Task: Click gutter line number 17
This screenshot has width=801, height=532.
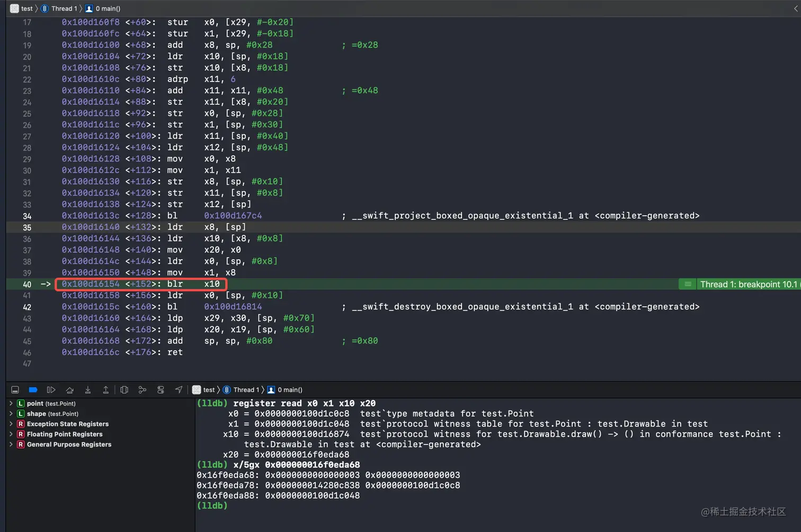Action: point(27,23)
